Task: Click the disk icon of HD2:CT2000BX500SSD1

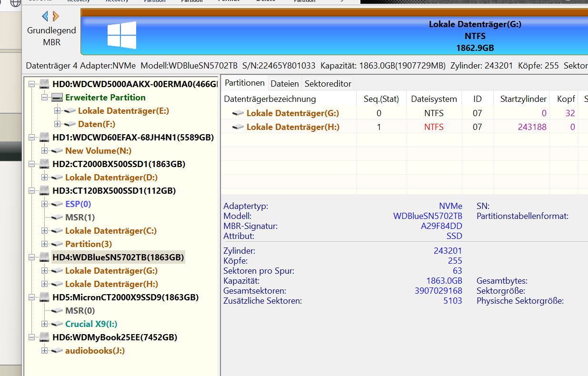Action: click(x=44, y=164)
